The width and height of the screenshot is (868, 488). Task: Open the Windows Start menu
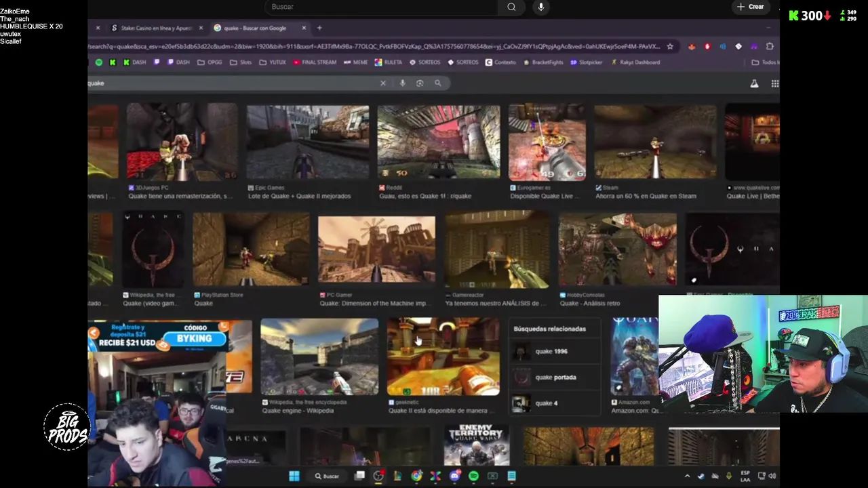pyautogui.click(x=294, y=476)
